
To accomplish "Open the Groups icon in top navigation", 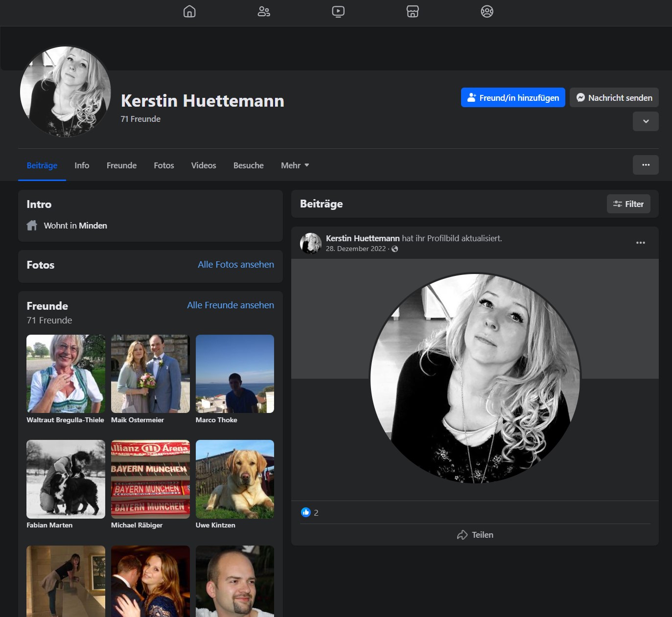I will pos(487,11).
